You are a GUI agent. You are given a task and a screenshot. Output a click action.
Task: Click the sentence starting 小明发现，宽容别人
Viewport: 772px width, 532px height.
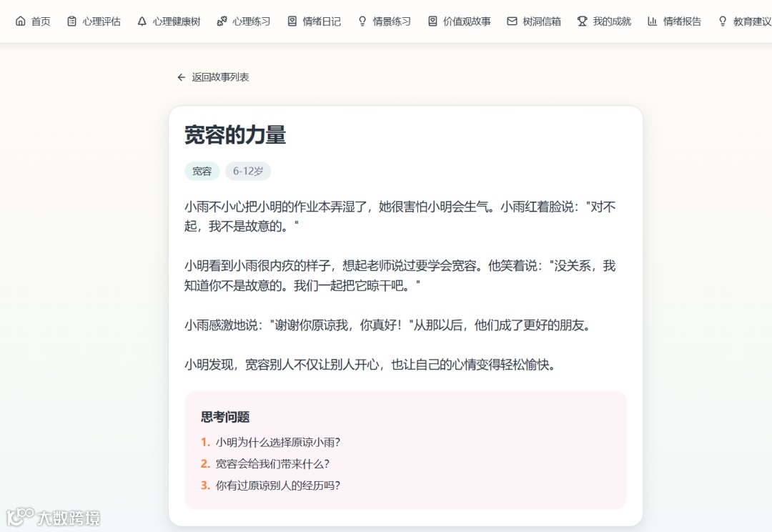click(370, 365)
